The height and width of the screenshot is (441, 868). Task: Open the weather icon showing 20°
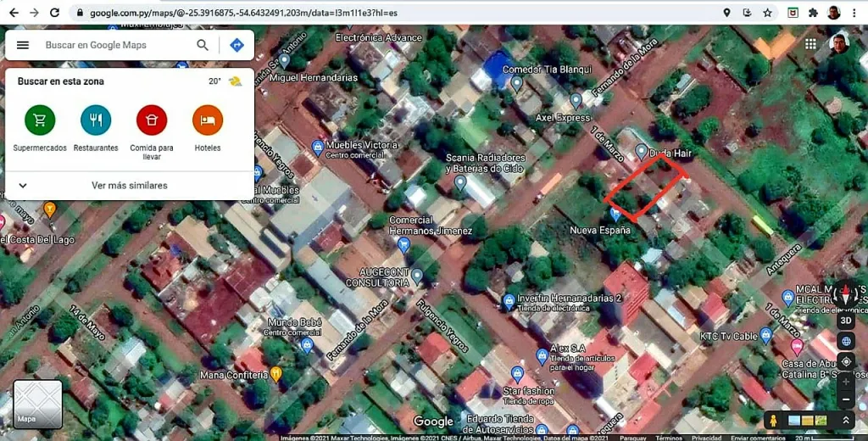coord(236,81)
